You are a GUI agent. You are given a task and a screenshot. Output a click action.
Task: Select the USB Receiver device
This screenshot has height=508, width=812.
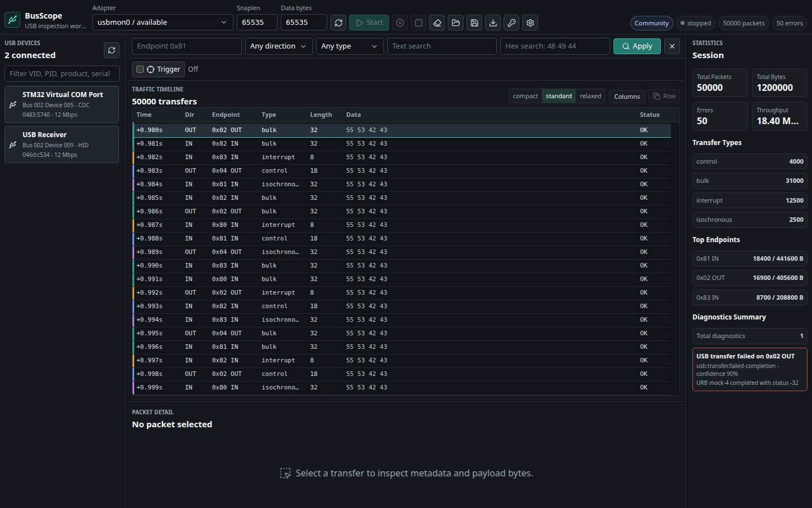tap(62, 144)
